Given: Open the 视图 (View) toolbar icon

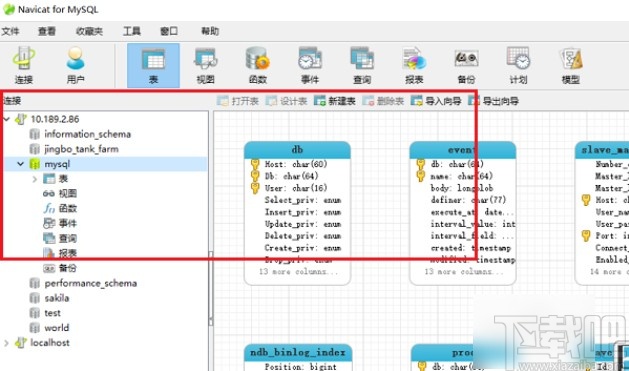Looking at the screenshot, I should pyautogui.click(x=205, y=65).
